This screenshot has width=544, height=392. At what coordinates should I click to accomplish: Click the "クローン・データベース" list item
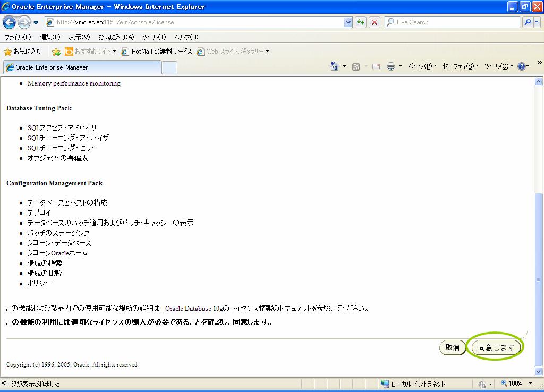pos(59,243)
